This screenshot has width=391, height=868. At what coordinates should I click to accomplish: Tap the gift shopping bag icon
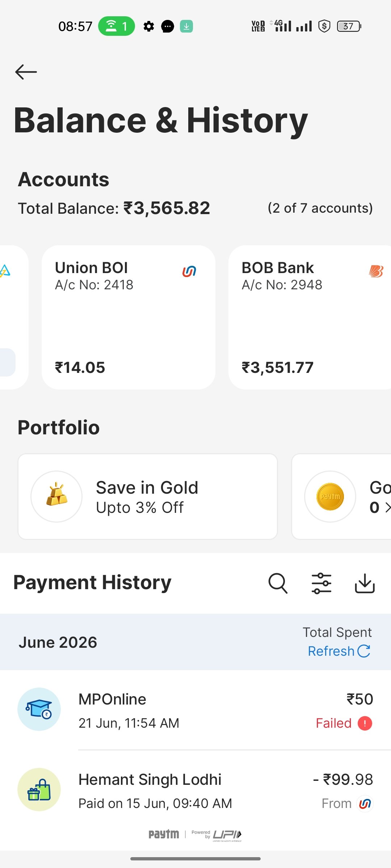click(x=39, y=790)
